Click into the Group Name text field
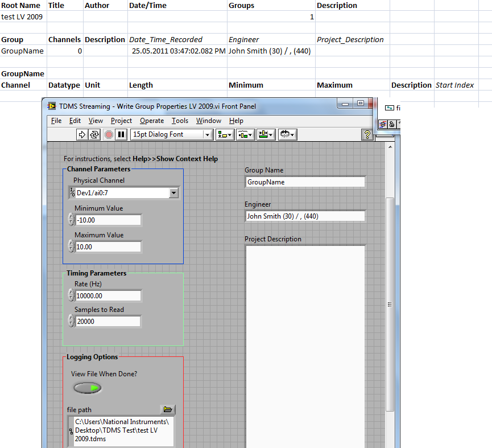This screenshot has height=448, width=492. coord(305,182)
